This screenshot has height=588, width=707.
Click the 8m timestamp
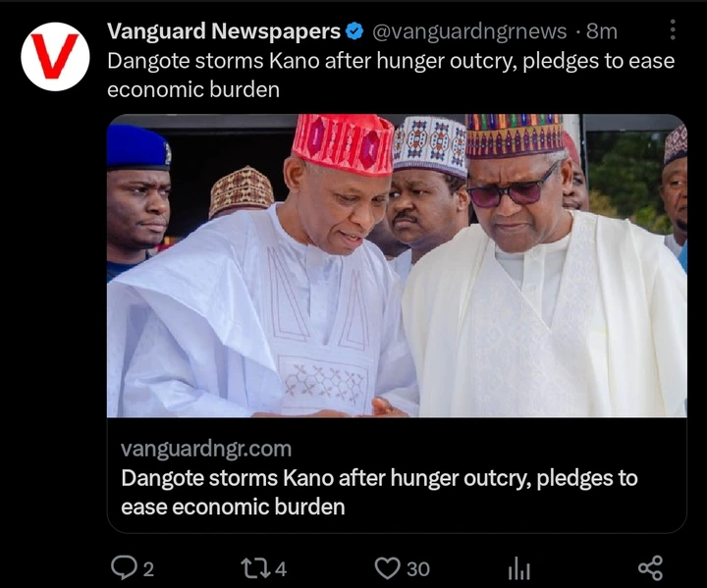pos(602,31)
